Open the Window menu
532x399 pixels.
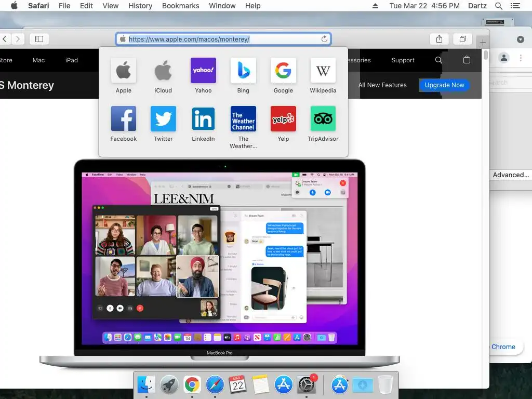[x=222, y=6]
